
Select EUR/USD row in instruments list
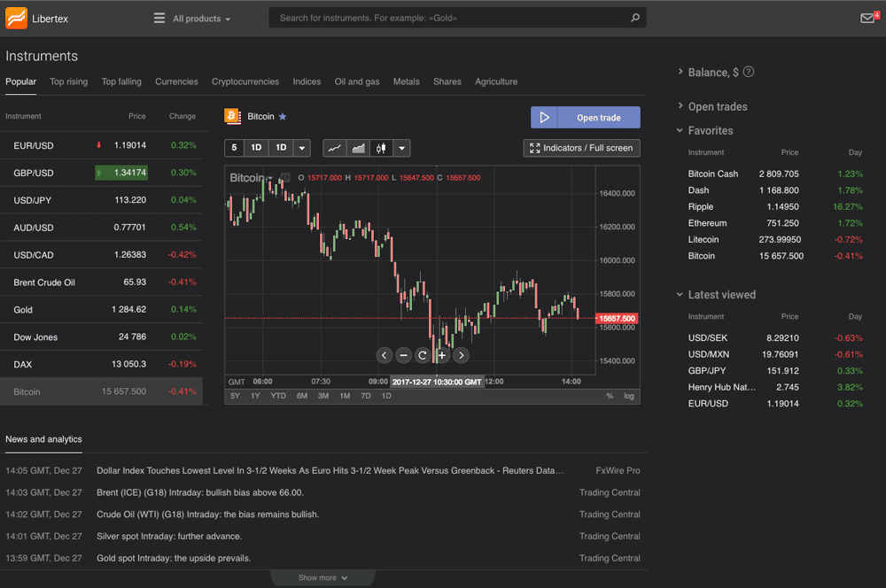pos(102,145)
